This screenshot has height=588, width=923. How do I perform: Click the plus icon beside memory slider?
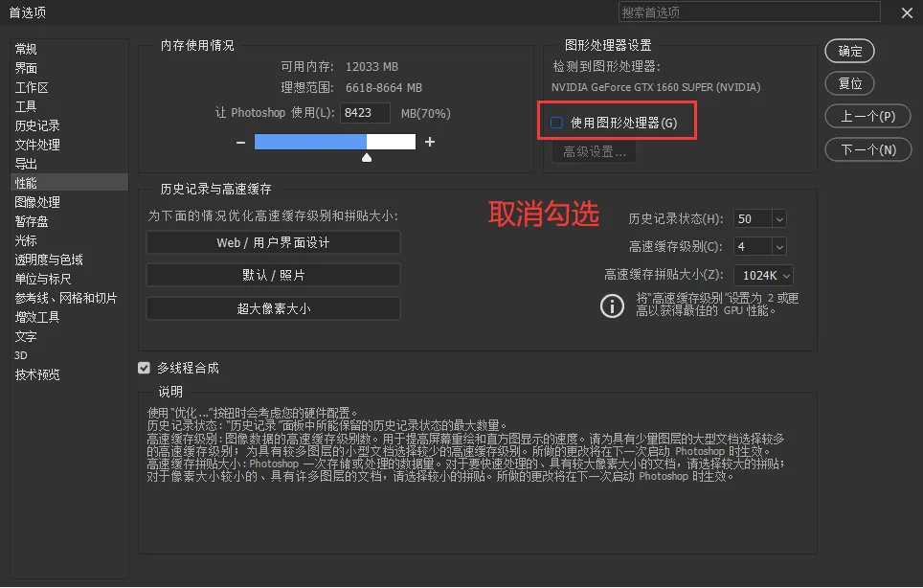(x=430, y=142)
